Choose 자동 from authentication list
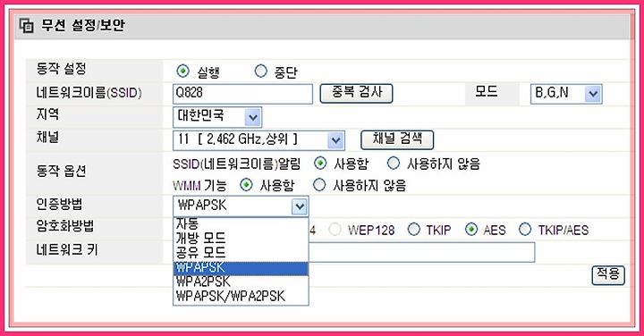 pos(241,224)
